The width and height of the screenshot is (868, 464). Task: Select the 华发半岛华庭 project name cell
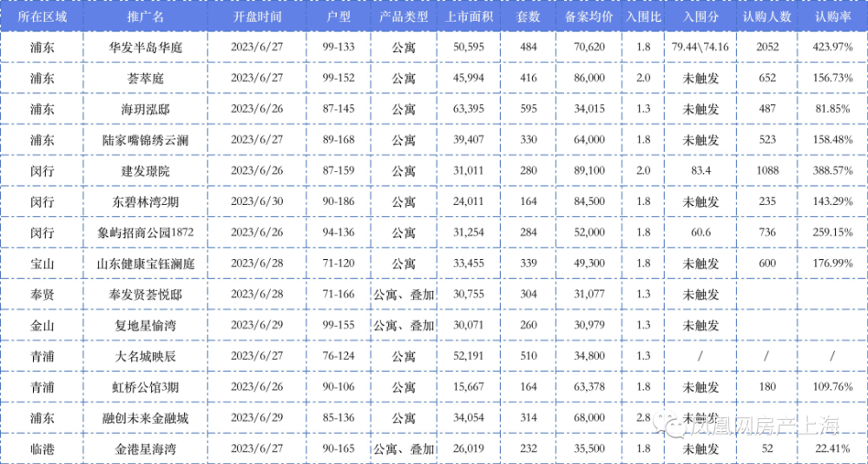point(146,47)
